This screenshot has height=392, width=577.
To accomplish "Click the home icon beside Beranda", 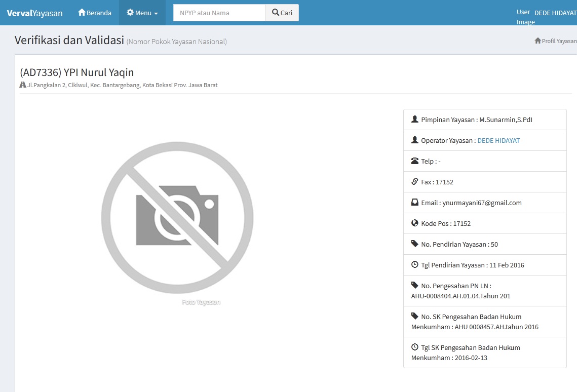I will (82, 13).
